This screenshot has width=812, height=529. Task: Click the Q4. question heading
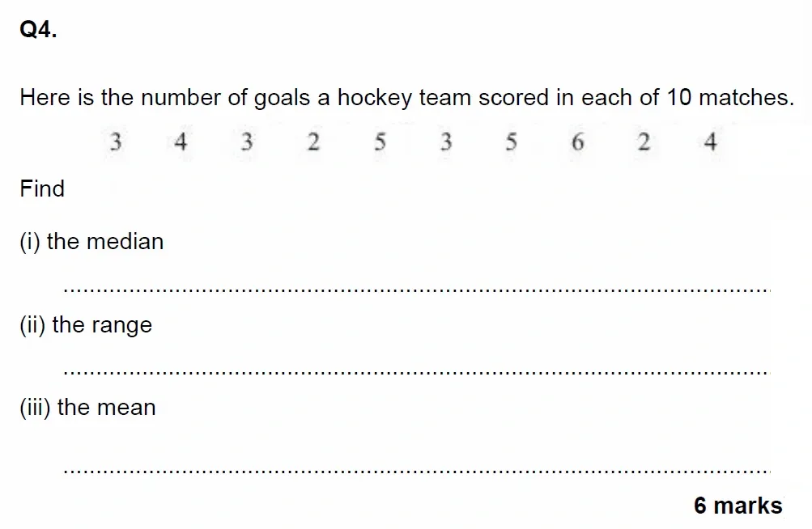coord(38,31)
